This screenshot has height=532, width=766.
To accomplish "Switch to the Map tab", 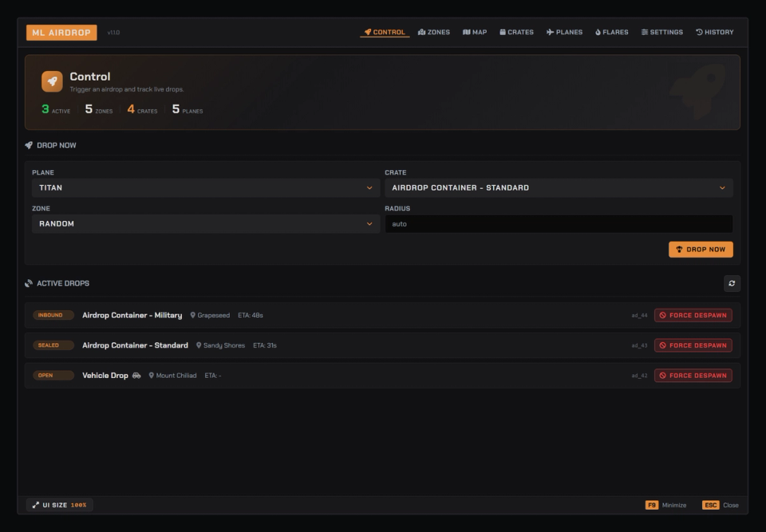I will tap(475, 32).
